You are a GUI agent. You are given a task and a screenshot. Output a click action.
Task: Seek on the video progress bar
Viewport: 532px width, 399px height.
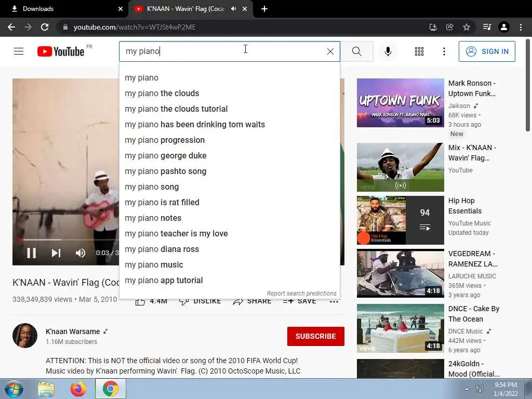[x=68, y=240]
